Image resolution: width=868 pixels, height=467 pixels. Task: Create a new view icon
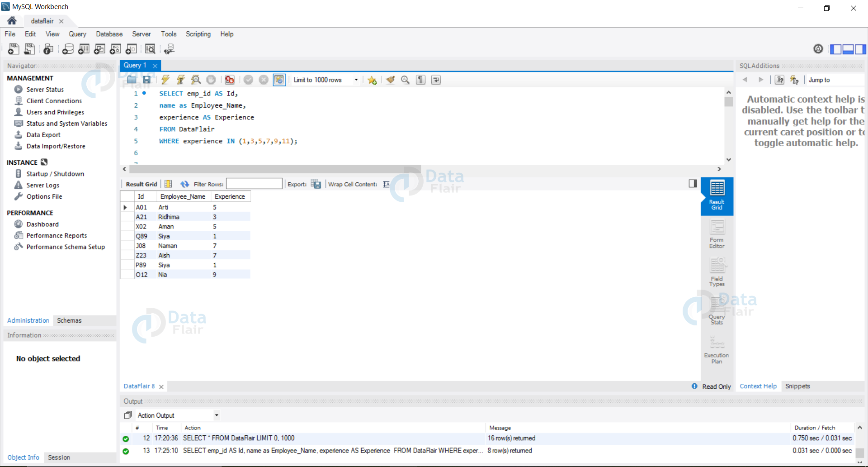pos(99,49)
